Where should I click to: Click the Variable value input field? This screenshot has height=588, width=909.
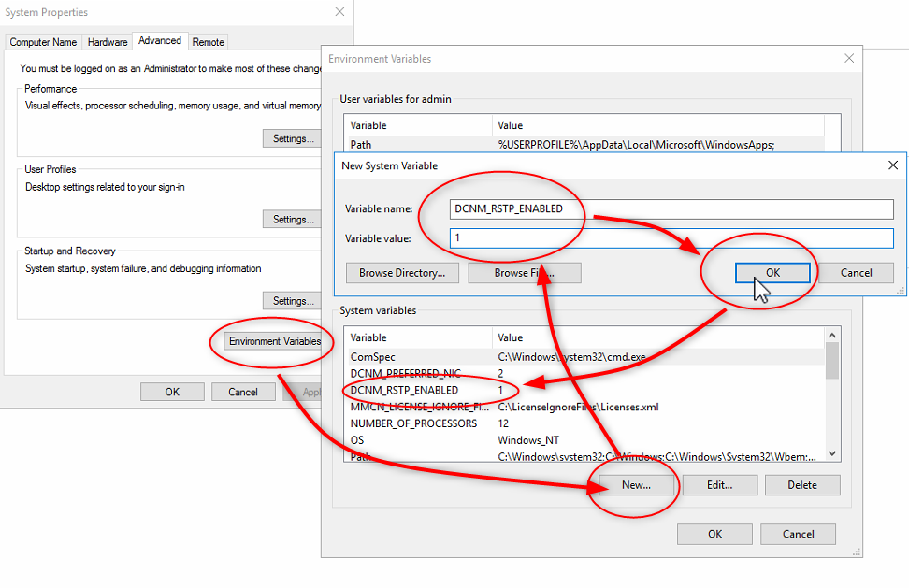click(670, 238)
